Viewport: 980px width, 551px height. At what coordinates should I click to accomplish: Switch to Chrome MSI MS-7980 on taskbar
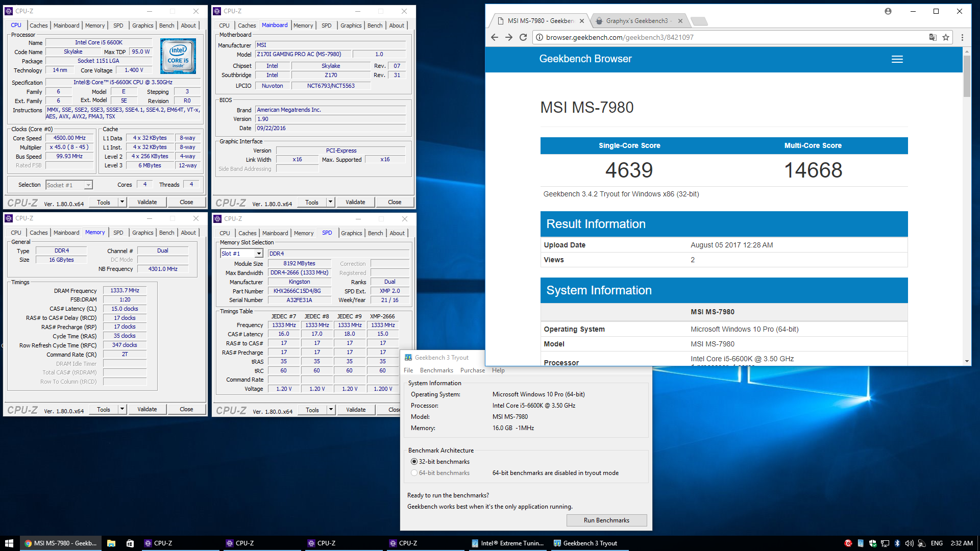61,543
